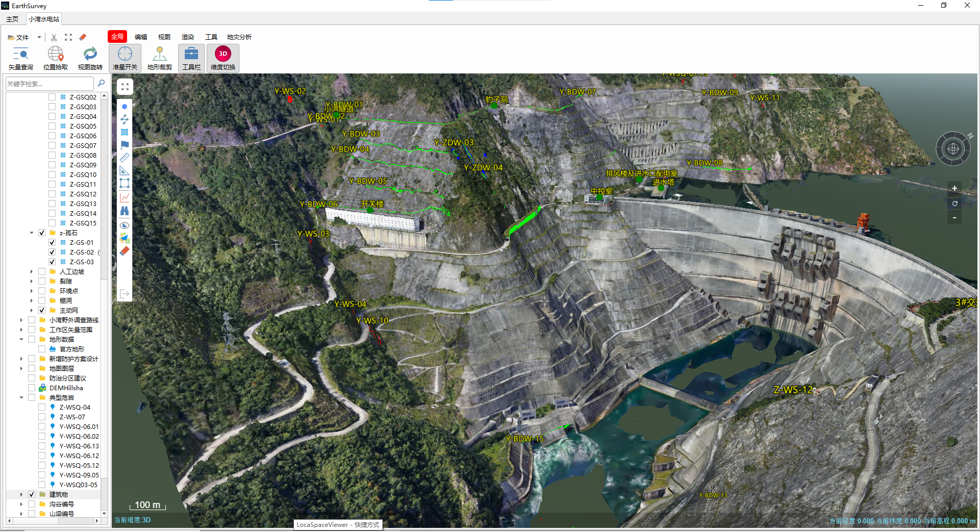Open the 矢量查询 vector query tool
This screenshot has height=532, width=980.
21,58
